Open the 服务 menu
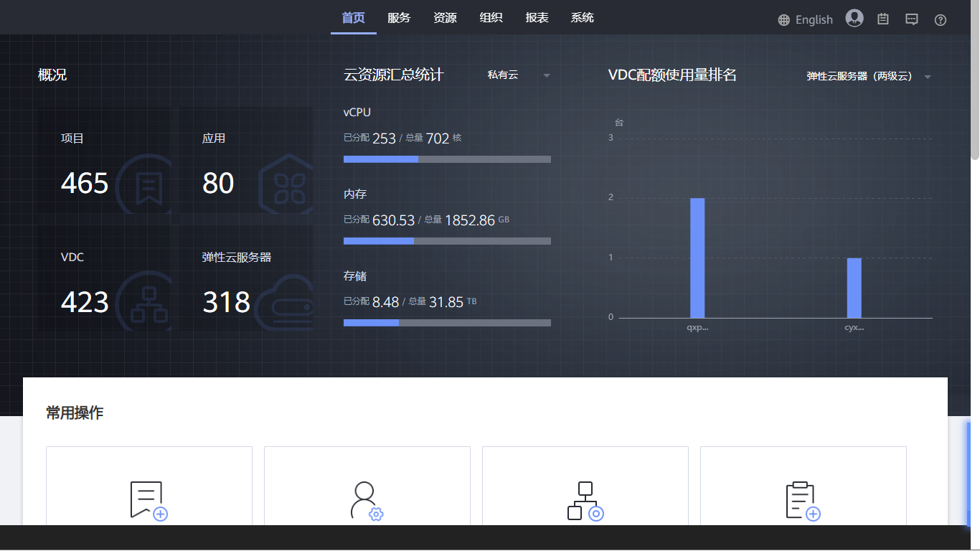This screenshot has width=980, height=551. tap(399, 18)
